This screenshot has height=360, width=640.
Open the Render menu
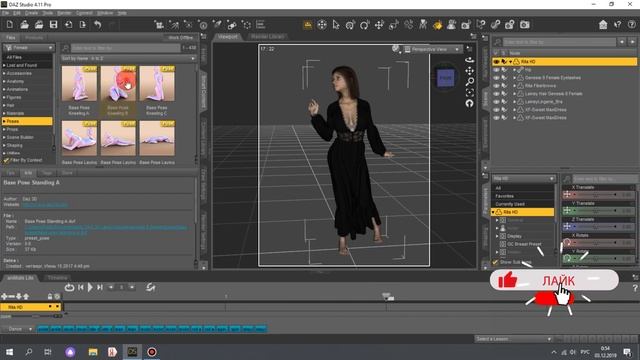tap(64, 13)
